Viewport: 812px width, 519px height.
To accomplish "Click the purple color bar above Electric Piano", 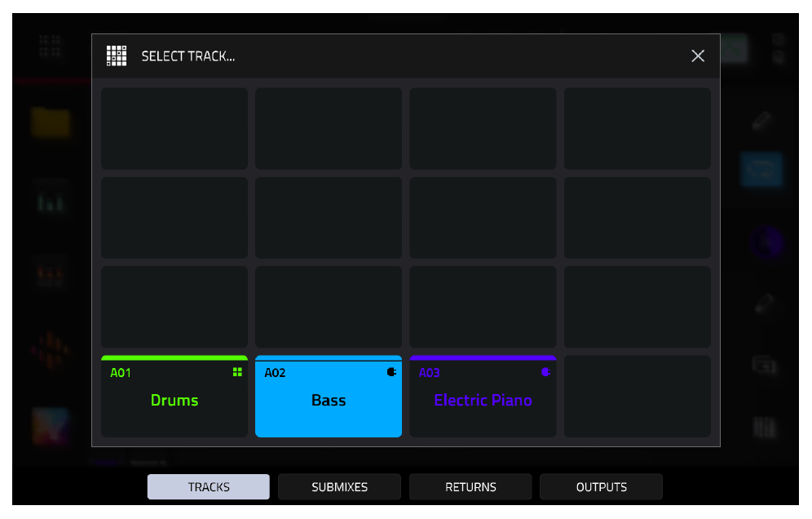I will coord(483,357).
